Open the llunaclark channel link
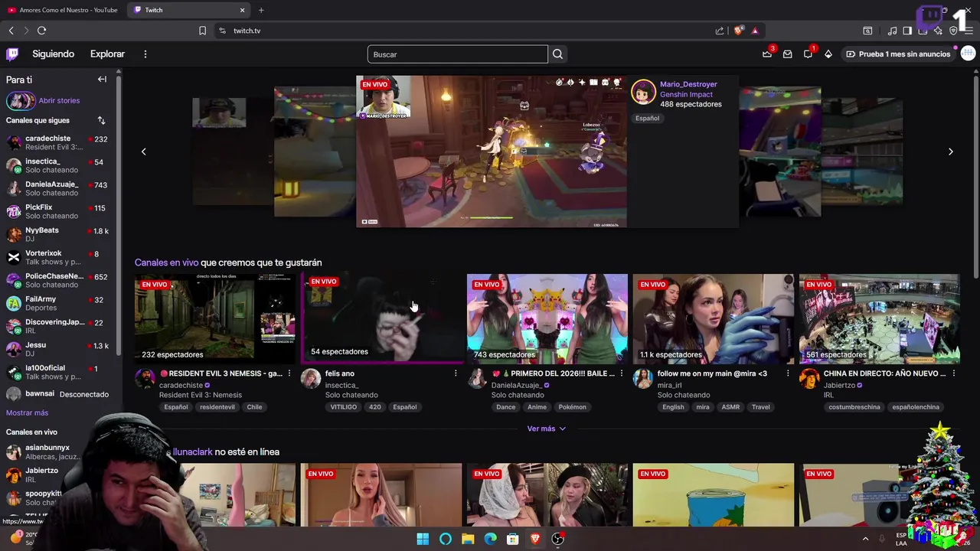Screen dimensions: 980x551 tap(192, 452)
